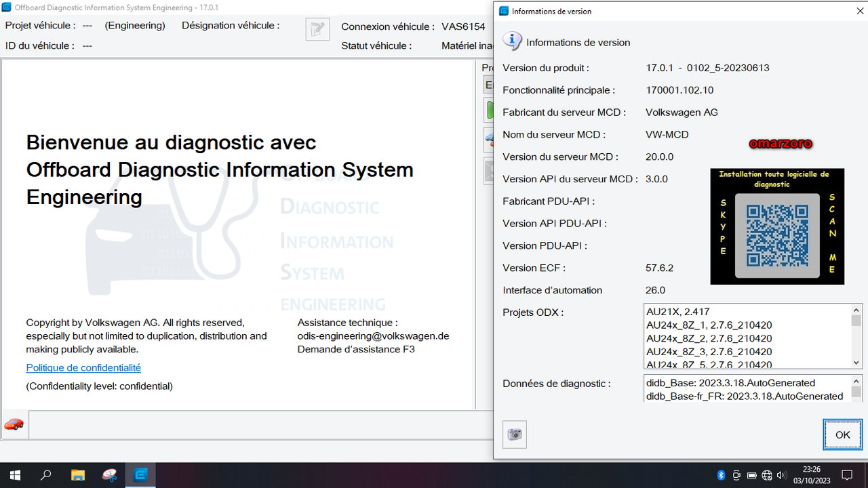Open the Politique de confidentialité link
Screen dimensions: 868x488
tap(83, 367)
